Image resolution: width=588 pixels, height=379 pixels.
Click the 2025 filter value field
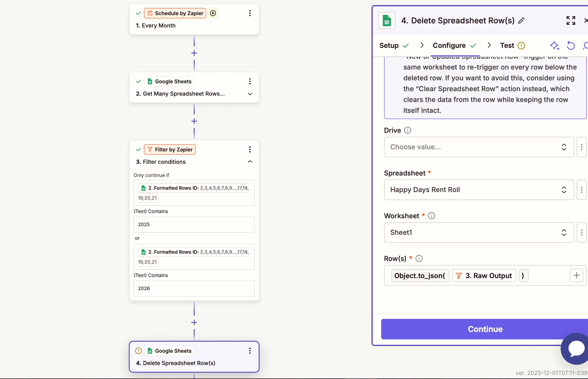click(194, 225)
